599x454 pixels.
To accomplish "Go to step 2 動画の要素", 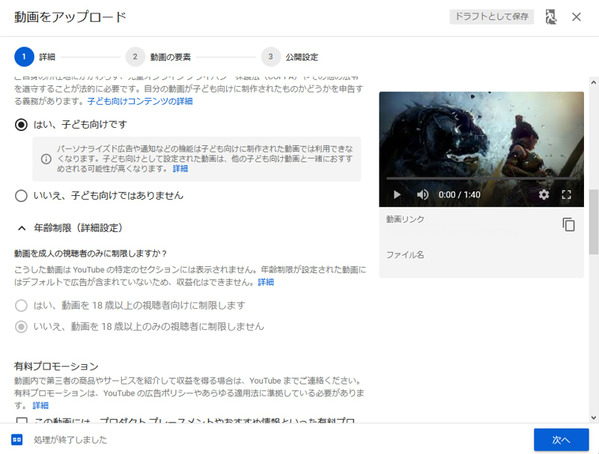I will pos(159,57).
